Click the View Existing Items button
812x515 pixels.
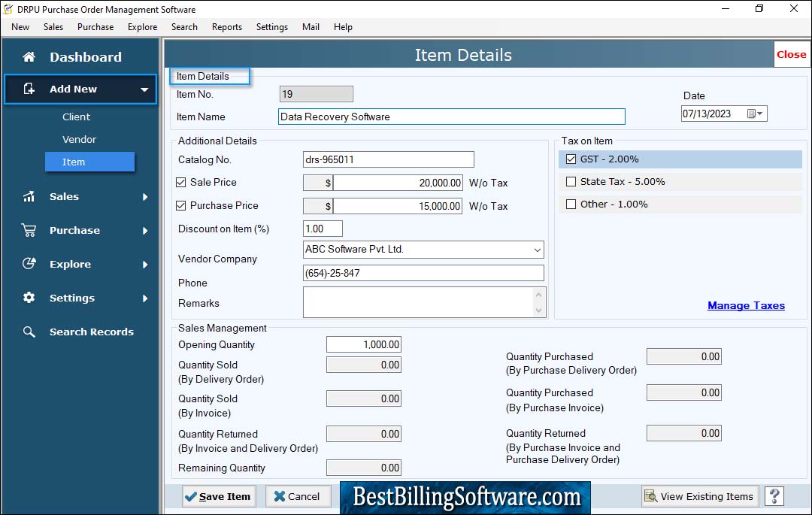click(x=700, y=496)
